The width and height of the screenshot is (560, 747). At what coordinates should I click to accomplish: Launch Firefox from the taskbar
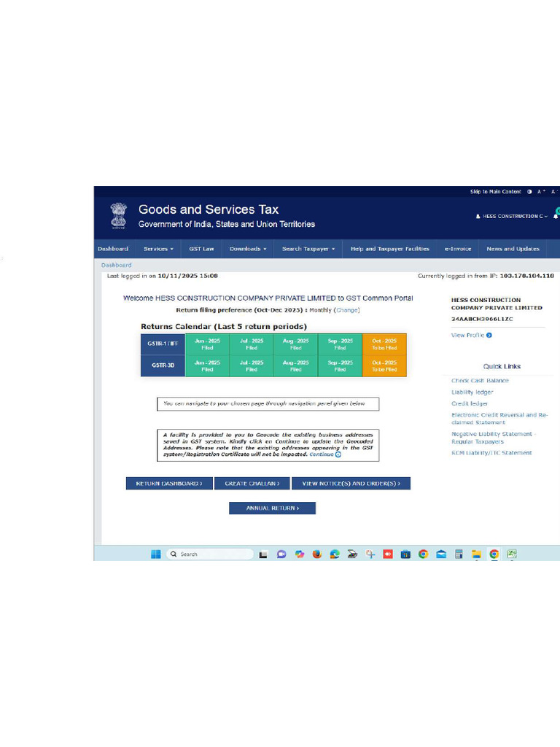317,554
